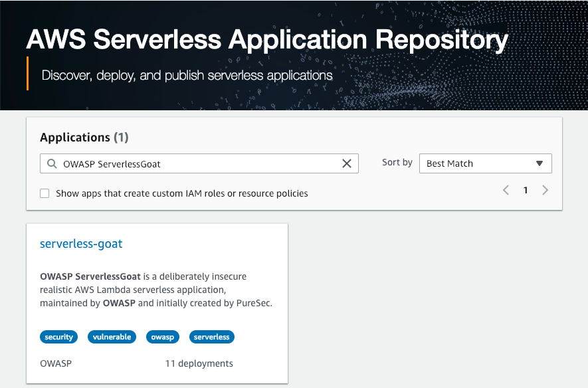Click the OWASP publisher name
The height and width of the screenshot is (388, 588).
click(56, 363)
